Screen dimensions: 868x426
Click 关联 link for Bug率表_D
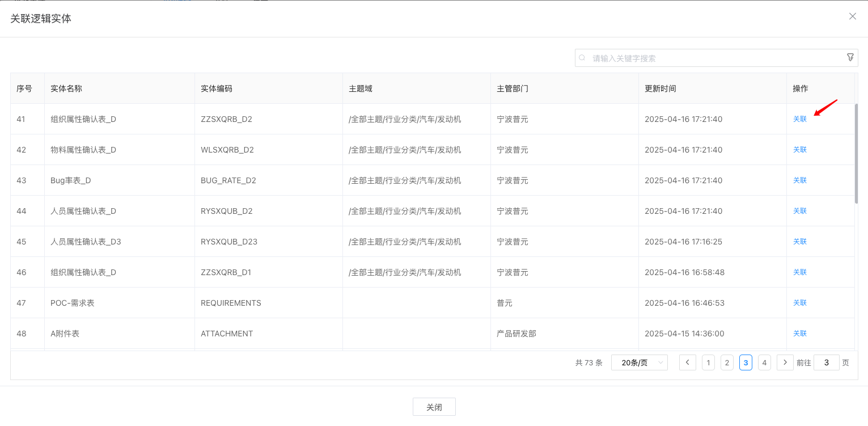[799, 180]
